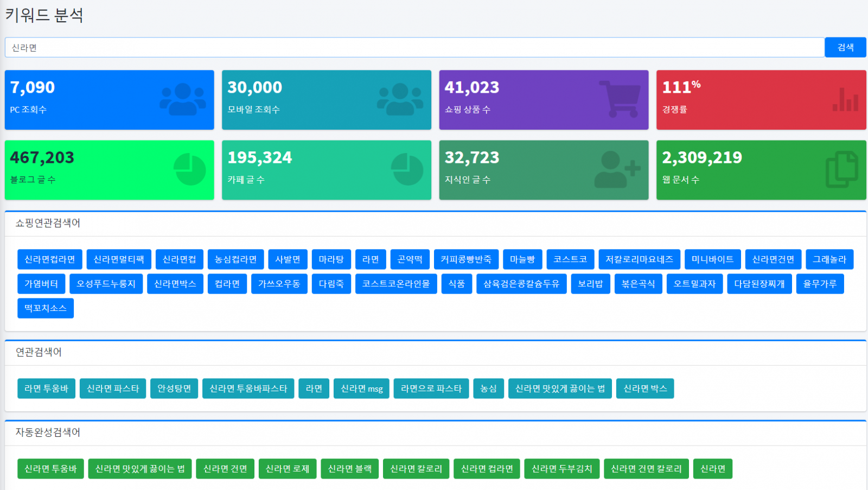Click the pie chart icon on 카페 글 수 card

pos(407,169)
